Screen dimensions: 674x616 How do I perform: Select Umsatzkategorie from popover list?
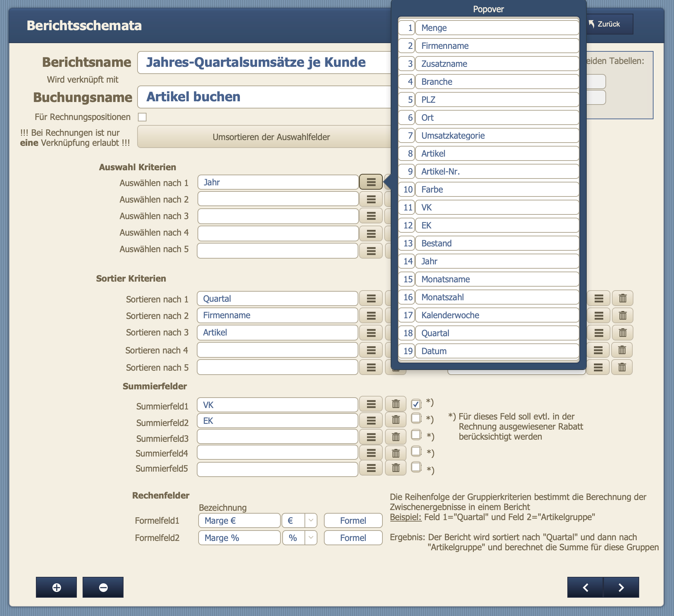[497, 135]
